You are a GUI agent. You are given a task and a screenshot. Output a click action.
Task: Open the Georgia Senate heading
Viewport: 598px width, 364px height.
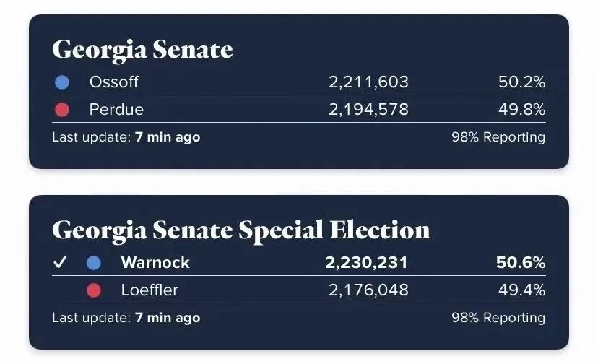(142, 50)
